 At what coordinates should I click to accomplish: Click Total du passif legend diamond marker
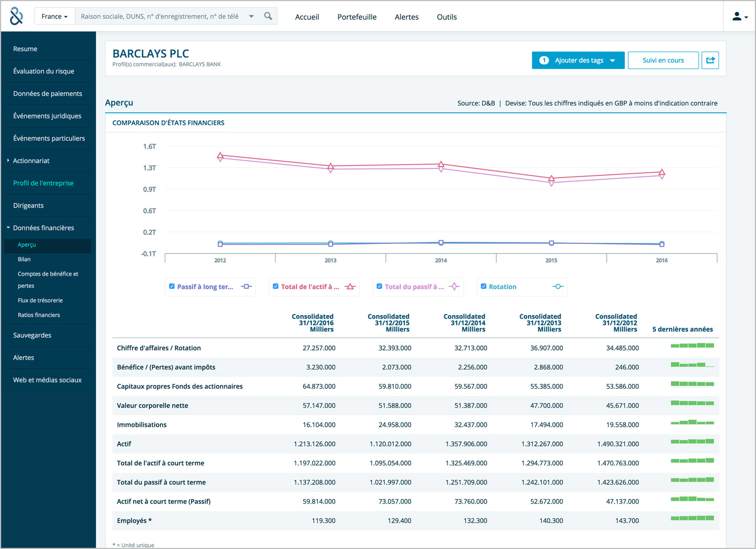coord(454,287)
